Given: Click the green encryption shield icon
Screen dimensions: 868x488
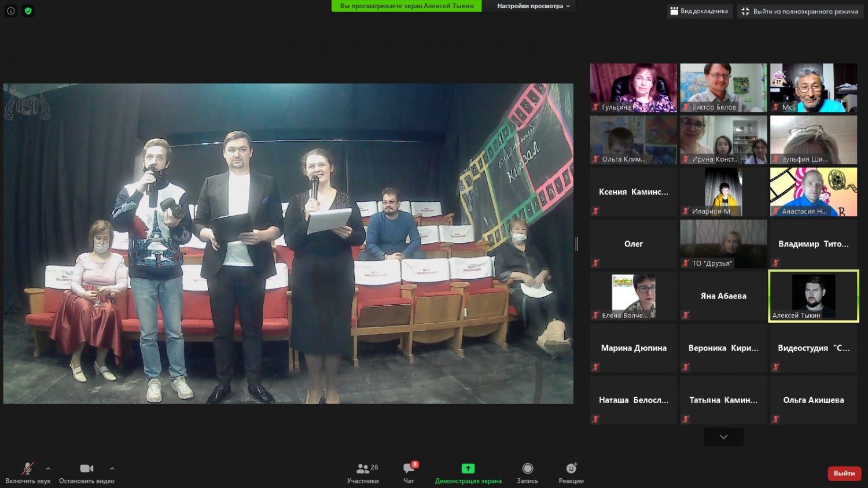Looking at the screenshot, I should point(28,11).
